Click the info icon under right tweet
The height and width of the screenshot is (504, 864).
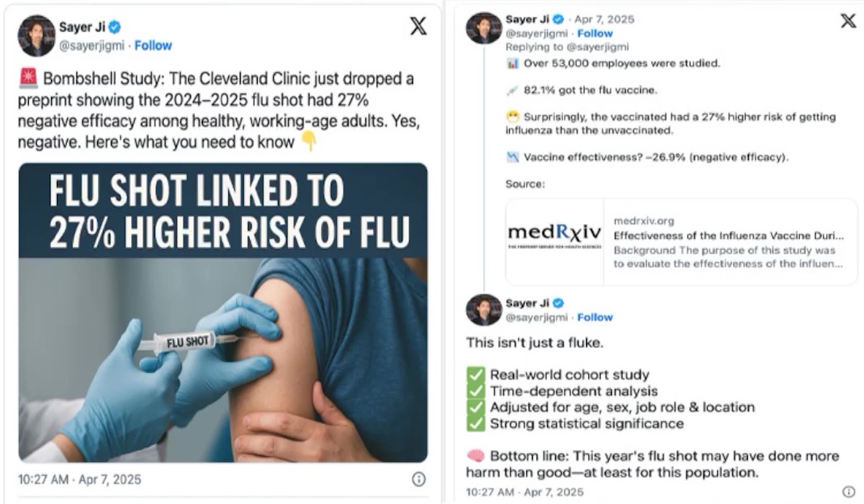click(x=847, y=491)
